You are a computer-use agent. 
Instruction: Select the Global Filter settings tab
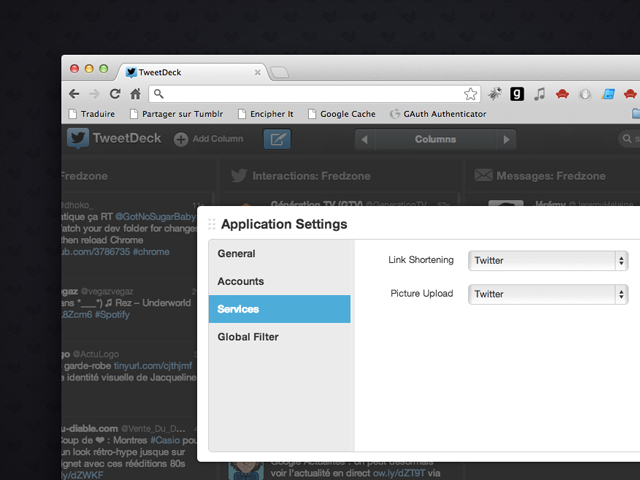coord(280,337)
